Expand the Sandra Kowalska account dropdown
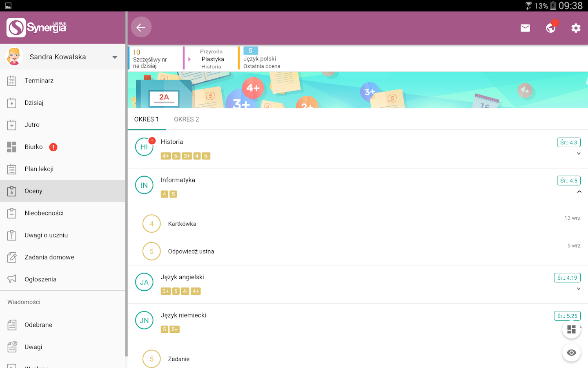 point(115,57)
